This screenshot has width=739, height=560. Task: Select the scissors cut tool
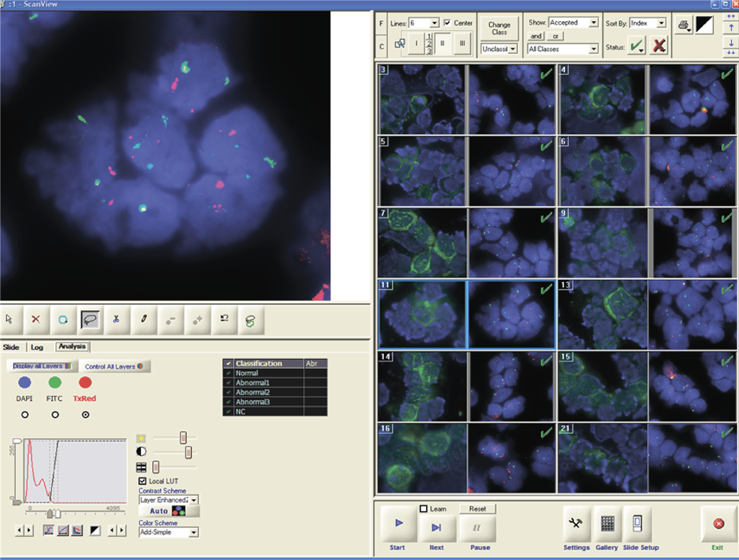(x=116, y=319)
